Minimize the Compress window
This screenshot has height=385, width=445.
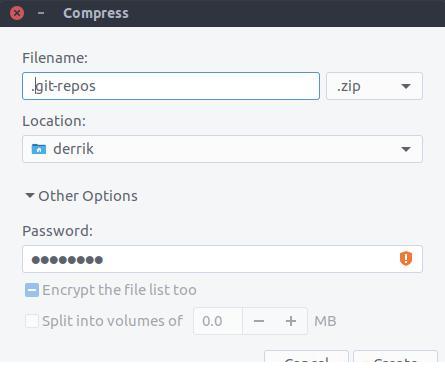[41, 13]
